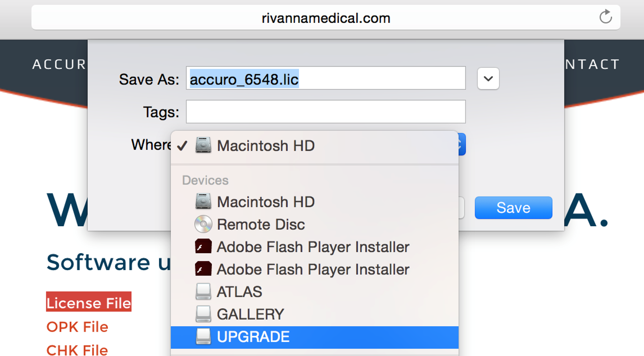Choose UPGRADE from the location list

click(315, 337)
